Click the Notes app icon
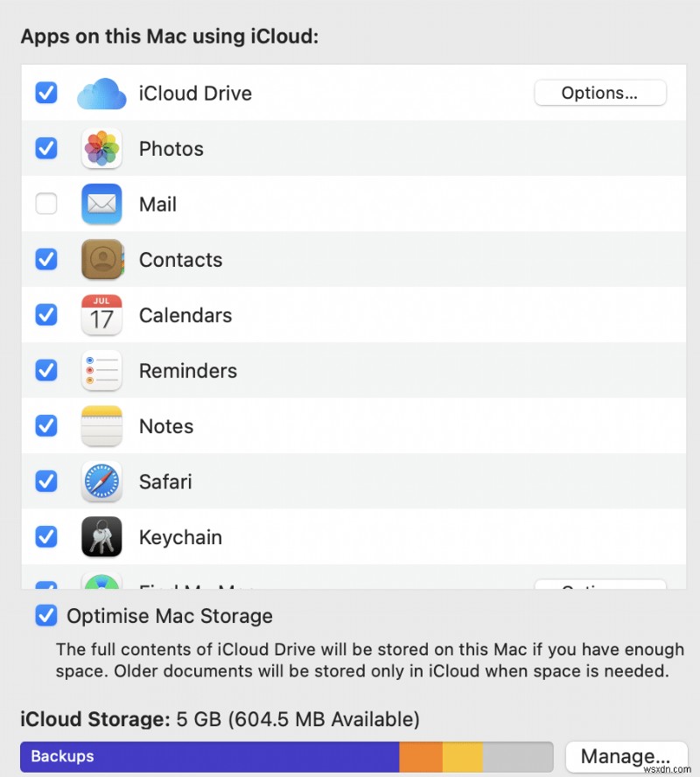This screenshot has height=777, width=700. [x=101, y=426]
